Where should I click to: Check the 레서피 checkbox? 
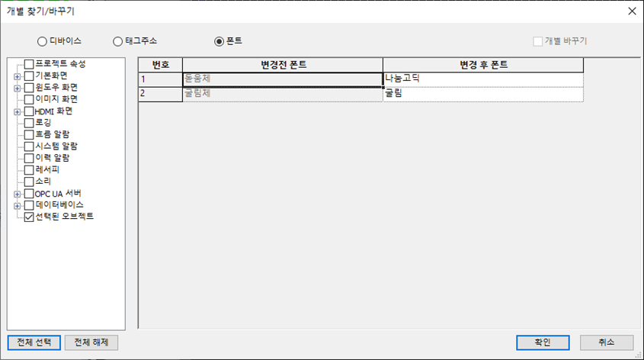click(29, 170)
